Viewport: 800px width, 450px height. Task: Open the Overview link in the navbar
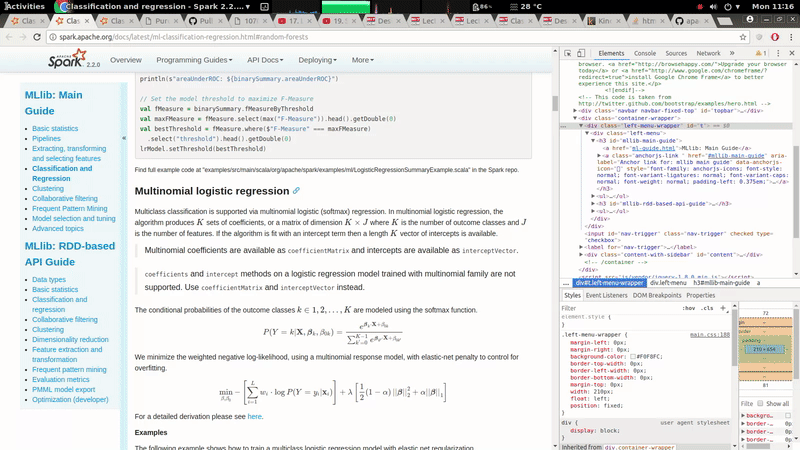click(126, 60)
